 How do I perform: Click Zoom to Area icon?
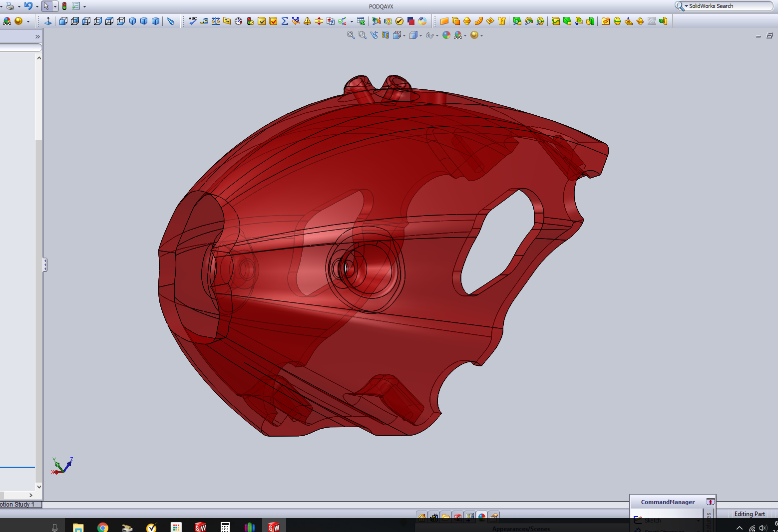click(363, 35)
